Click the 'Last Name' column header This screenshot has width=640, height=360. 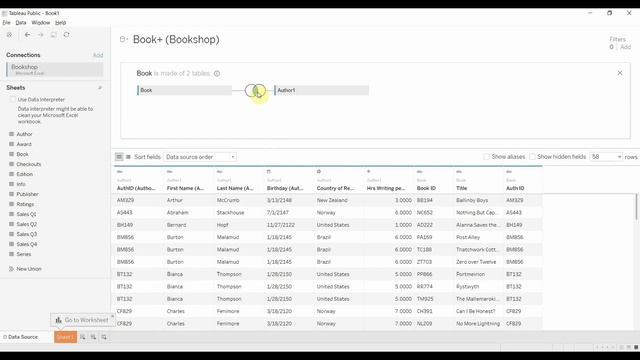(235, 188)
